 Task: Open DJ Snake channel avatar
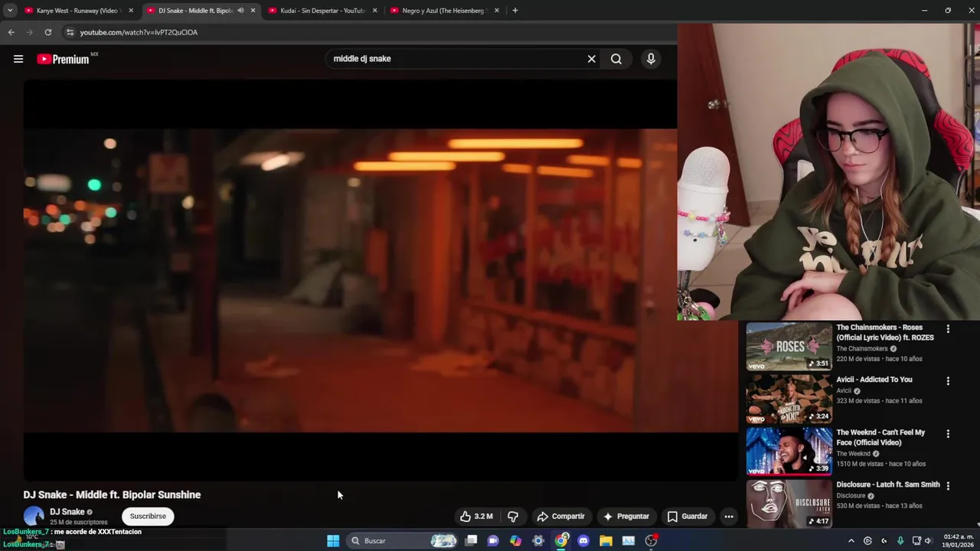34,517
